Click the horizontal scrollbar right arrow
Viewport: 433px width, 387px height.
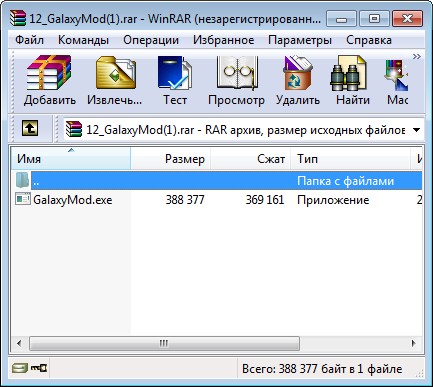tap(414, 343)
